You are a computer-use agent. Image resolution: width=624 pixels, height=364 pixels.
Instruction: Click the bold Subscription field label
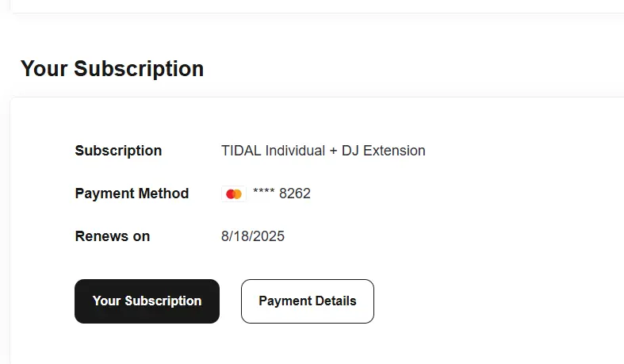click(118, 151)
